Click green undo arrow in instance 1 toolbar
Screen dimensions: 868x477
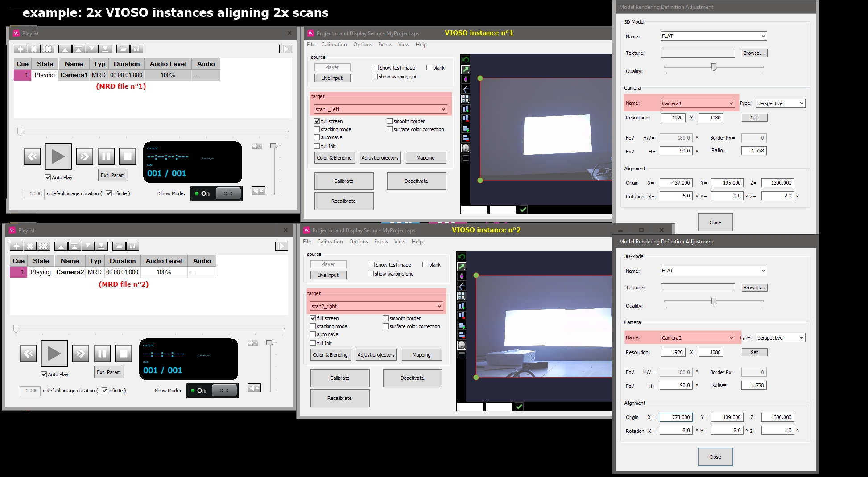(x=466, y=59)
